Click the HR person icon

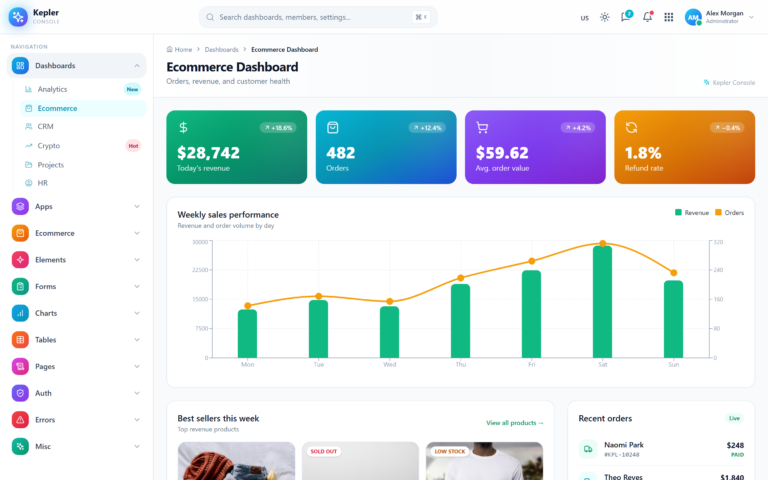point(28,183)
